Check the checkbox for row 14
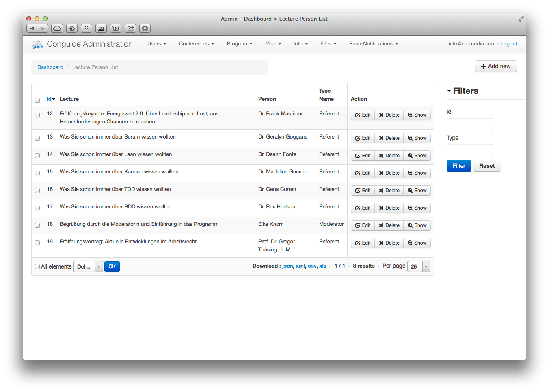The image size is (549, 392). pyautogui.click(x=37, y=156)
